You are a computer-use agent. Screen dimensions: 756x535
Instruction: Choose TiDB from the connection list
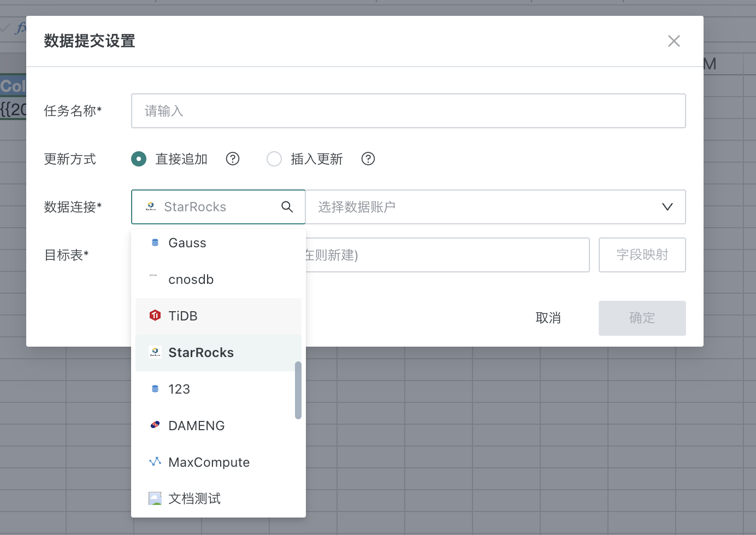(x=218, y=316)
